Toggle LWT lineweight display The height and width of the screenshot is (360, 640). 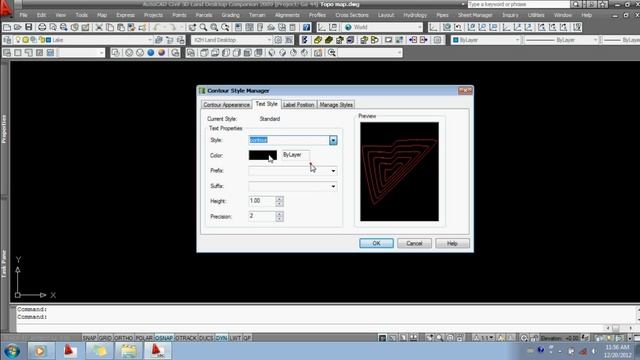tap(235, 338)
